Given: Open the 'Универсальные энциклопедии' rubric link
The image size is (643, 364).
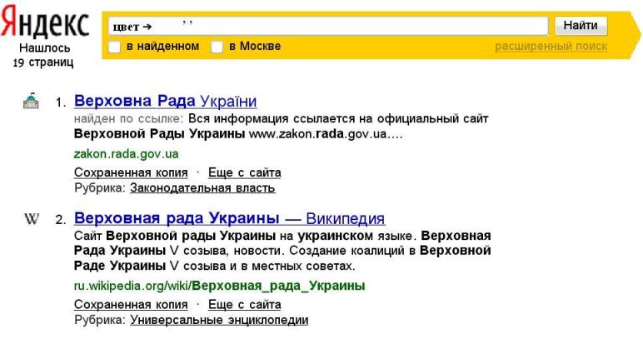Looking at the screenshot, I should [x=219, y=320].
